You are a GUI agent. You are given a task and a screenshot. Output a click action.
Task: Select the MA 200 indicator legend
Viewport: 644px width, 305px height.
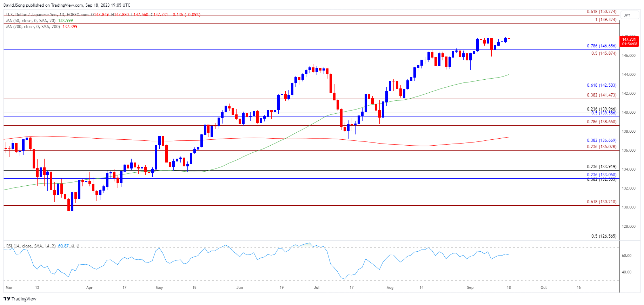click(33, 27)
